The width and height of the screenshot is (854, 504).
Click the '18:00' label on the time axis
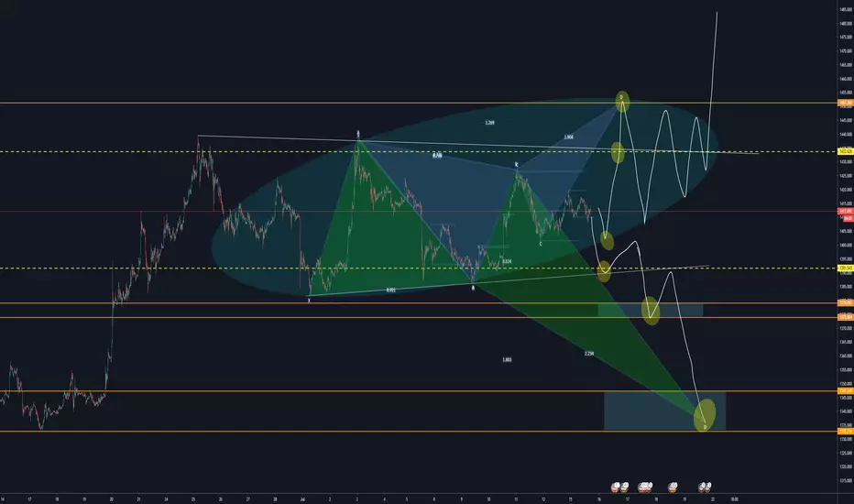point(734,499)
